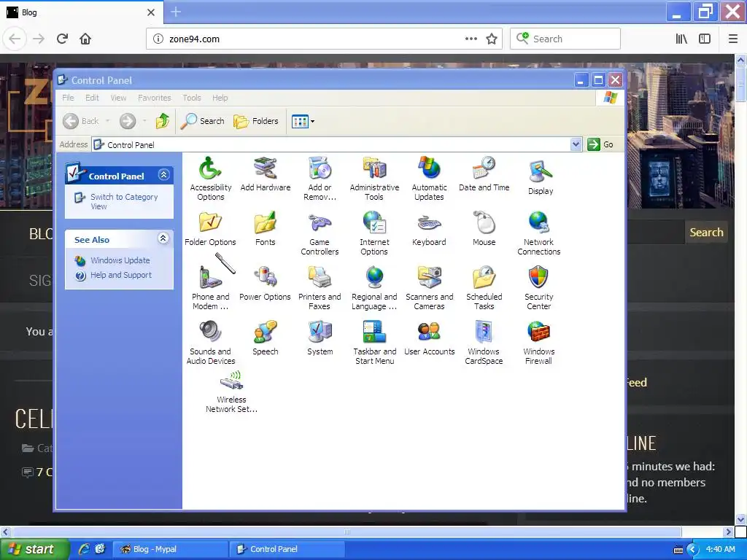Open Mouse settings
The image size is (747, 560).
pyautogui.click(x=484, y=229)
